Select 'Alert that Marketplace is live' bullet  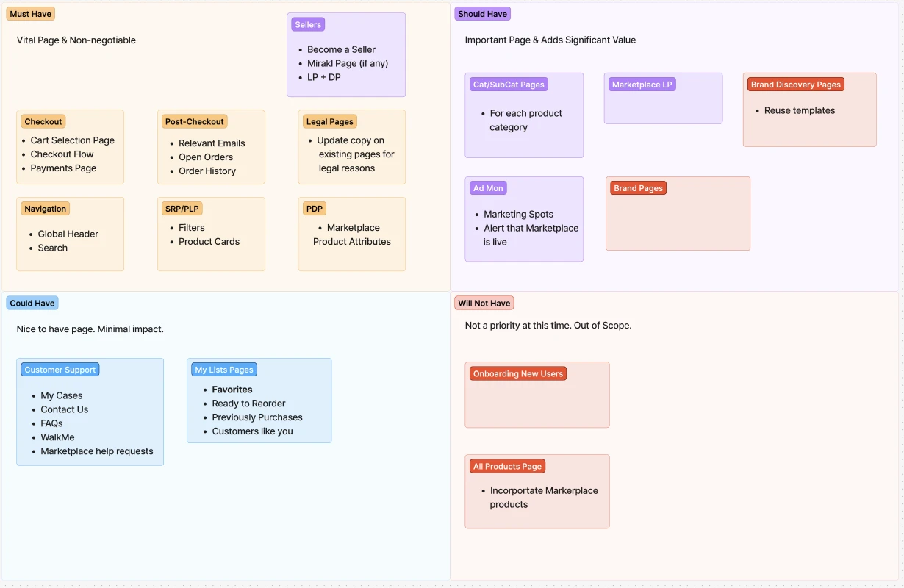531,235
